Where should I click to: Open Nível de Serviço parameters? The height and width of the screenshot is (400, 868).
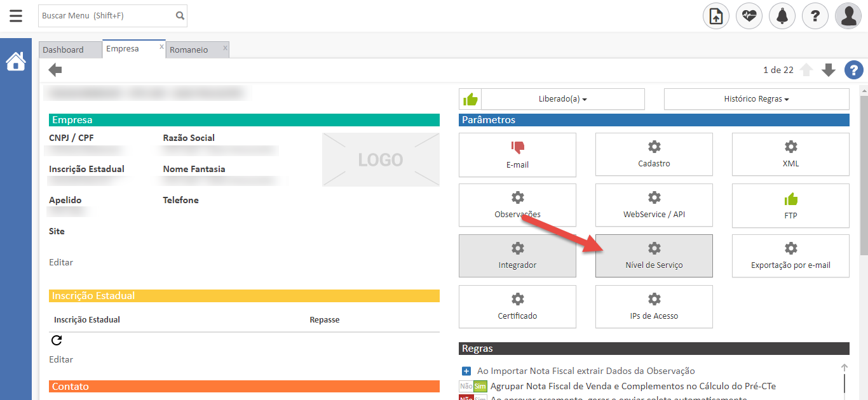[x=654, y=256]
